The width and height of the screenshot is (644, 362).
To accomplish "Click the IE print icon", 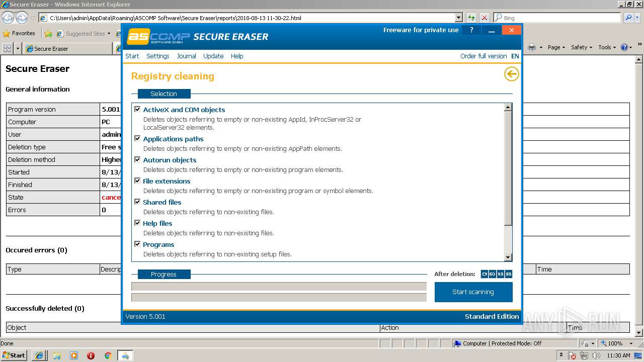I will (x=532, y=47).
